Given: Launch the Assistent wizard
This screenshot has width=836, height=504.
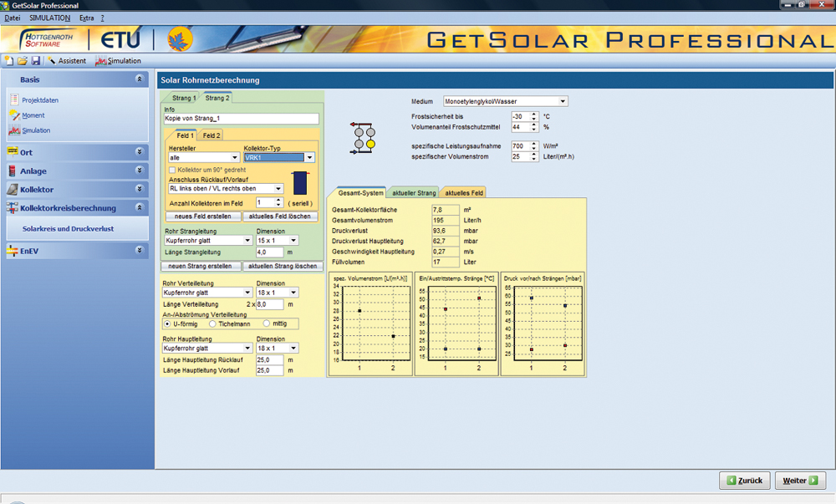Looking at the screenshot, I should click(67, 61).
